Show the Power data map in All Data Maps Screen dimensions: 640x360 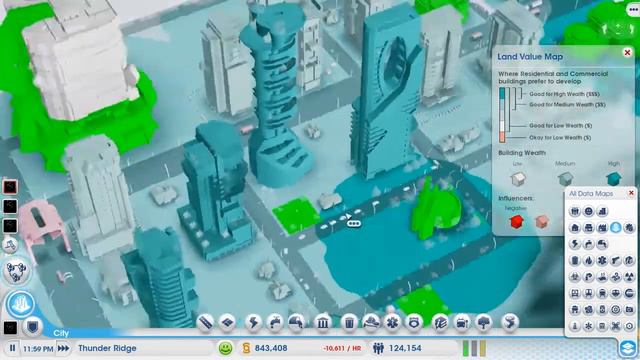(x=575, y=244)
